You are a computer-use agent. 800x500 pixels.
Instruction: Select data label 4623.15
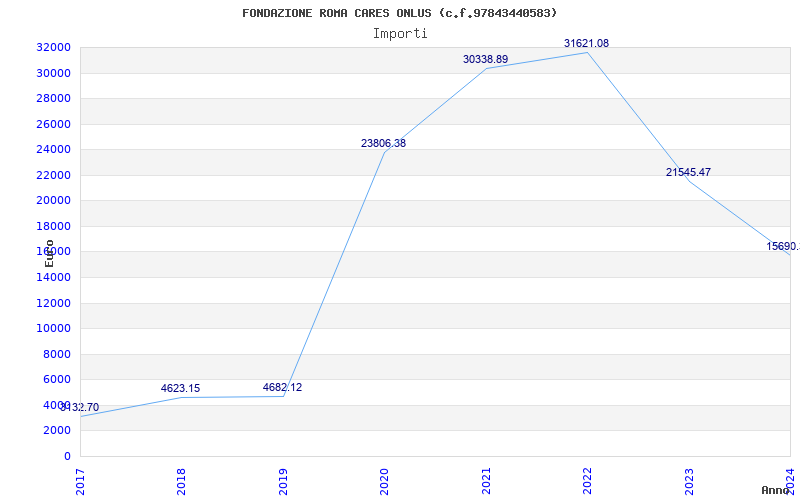point(180,389)
